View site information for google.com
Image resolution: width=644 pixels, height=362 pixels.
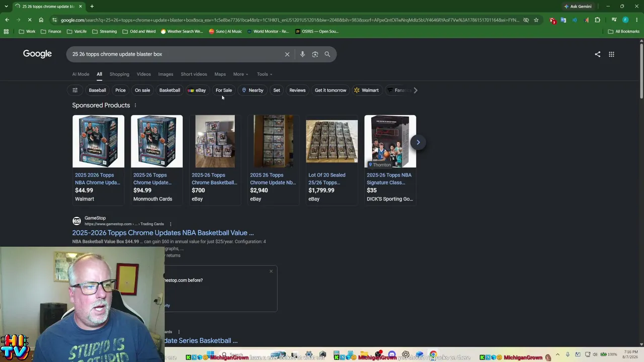pos(54,20)
